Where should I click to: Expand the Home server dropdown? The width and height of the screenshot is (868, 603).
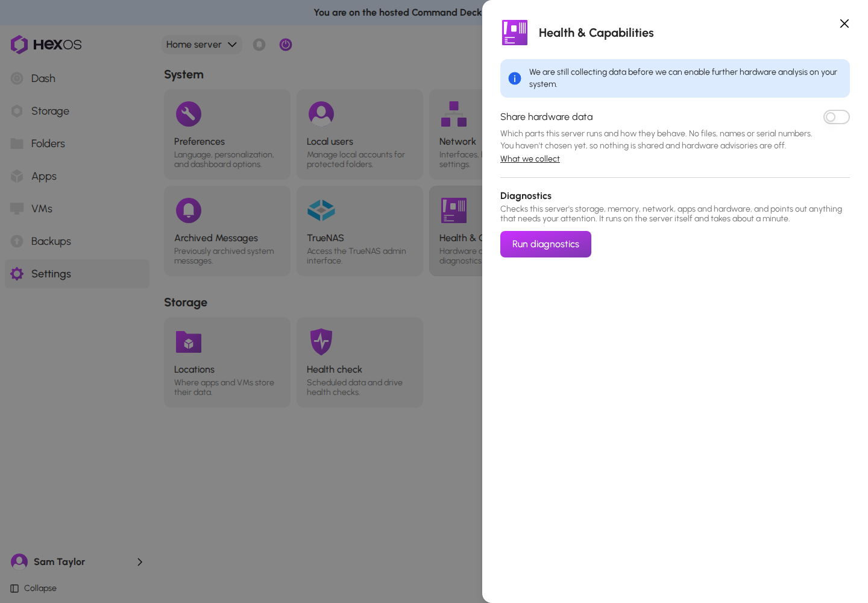pos(201,45)
